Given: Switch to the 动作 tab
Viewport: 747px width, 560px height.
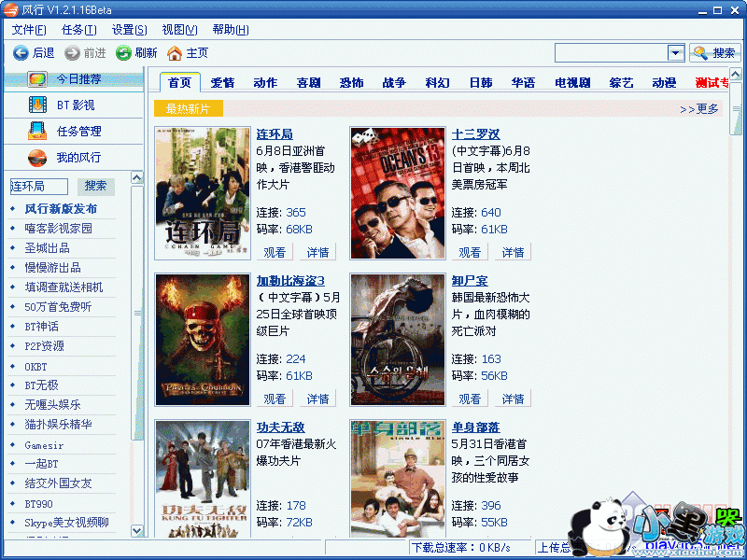Looking at the screenshot, I should 265,83.
